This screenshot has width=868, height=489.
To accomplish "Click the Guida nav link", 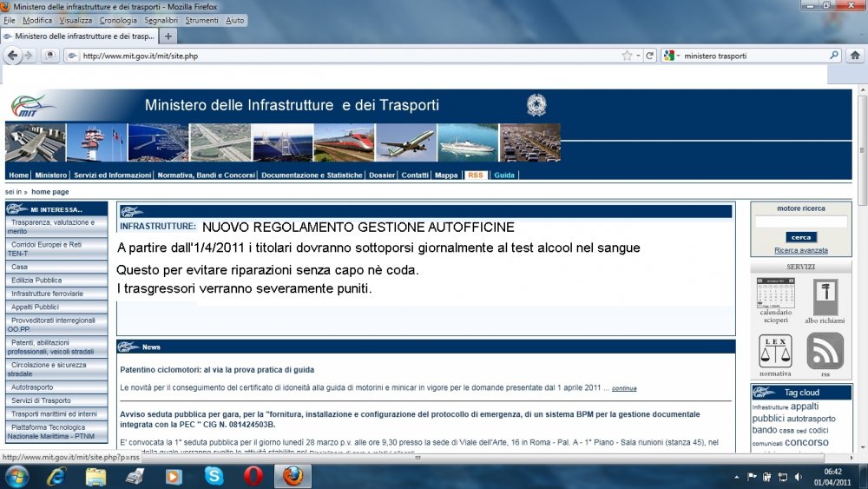I will pyautogui.click(x=504, y=175).
